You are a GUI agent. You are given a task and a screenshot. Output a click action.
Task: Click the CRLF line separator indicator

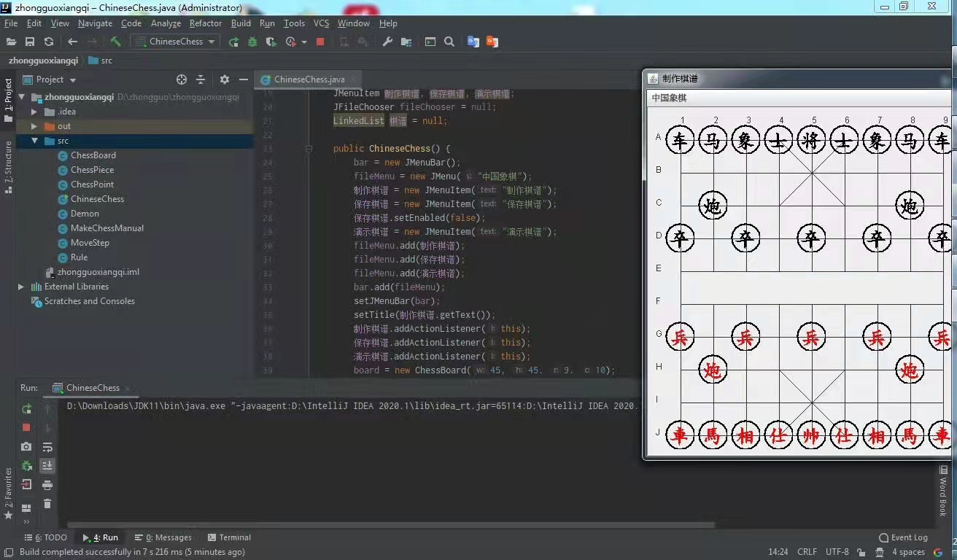[807, 552]
